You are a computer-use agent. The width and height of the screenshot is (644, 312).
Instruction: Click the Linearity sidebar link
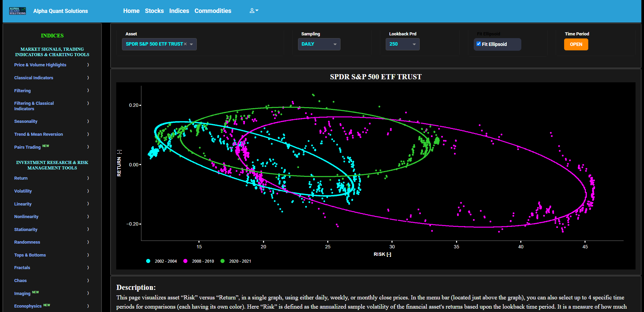click(x=23, y=204)
